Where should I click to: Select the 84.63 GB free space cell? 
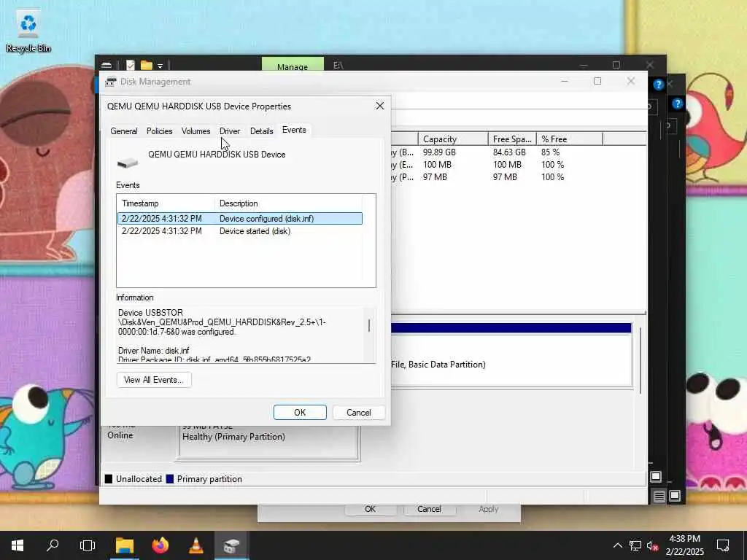(x=509, y=152)
